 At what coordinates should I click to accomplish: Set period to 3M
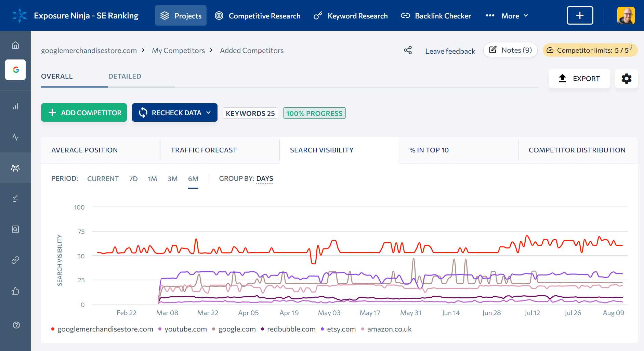(x=172, y=179)
